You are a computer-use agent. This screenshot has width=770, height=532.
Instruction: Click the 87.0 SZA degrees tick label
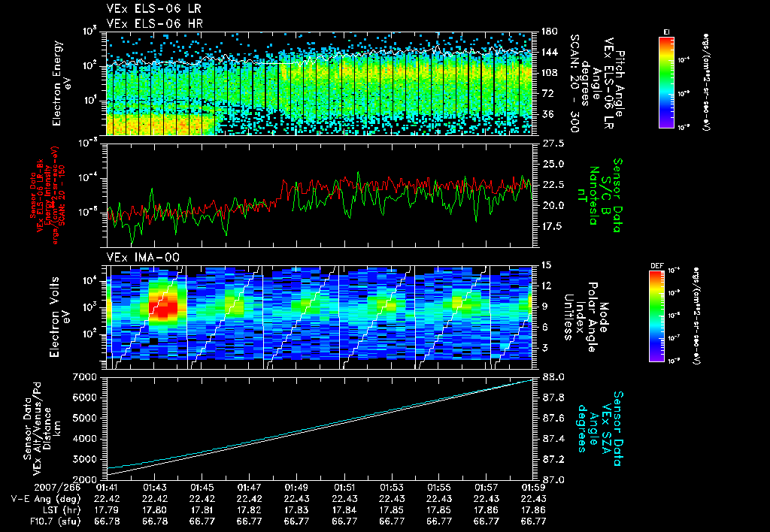pos(553,480)
